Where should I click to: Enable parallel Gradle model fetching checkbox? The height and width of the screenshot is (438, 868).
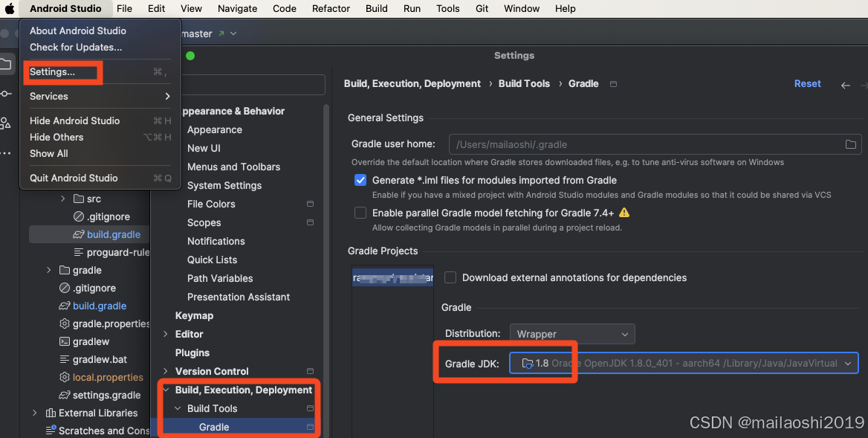[x=360, y=213]
